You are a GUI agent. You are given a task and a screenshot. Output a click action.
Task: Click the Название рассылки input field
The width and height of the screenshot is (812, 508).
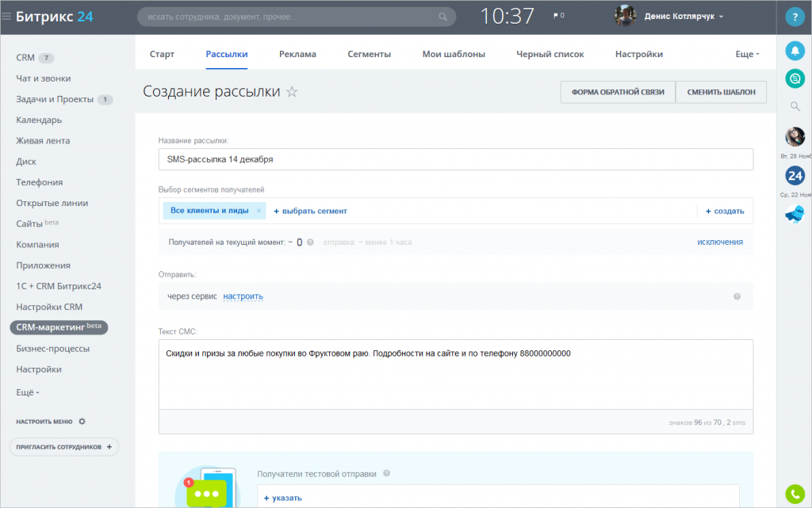(456, 159)
